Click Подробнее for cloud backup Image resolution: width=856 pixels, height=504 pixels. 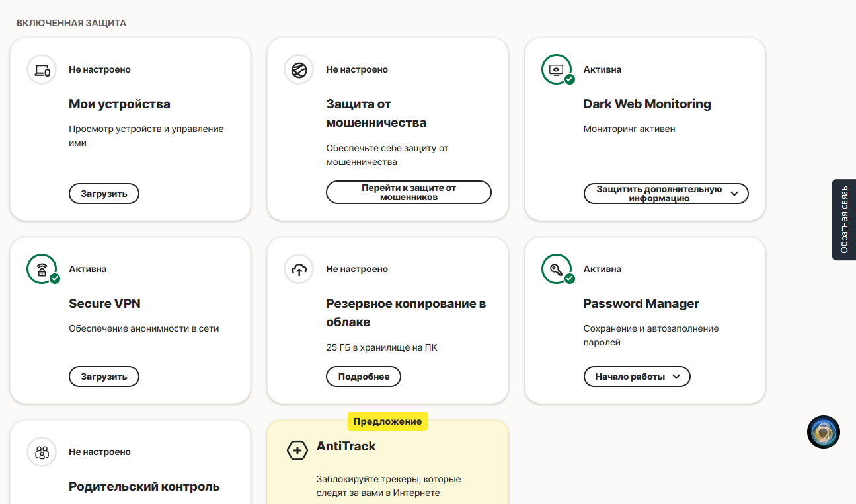(x=364, y=377)
